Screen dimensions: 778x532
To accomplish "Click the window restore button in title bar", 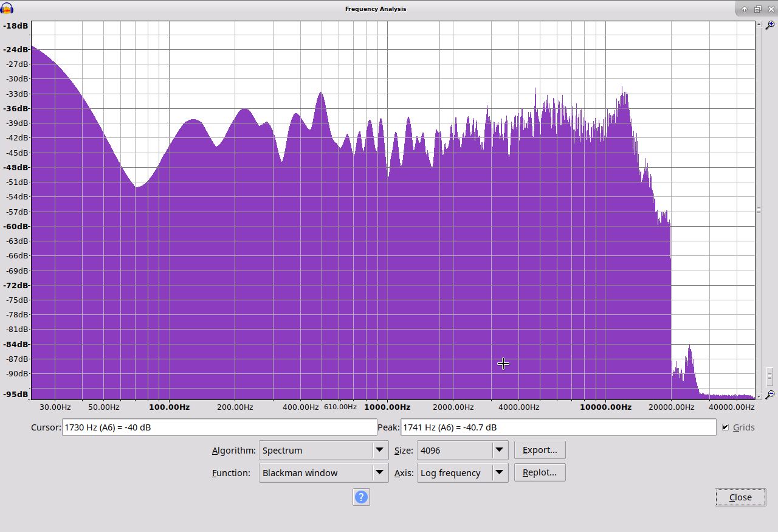I will point(757,9).
